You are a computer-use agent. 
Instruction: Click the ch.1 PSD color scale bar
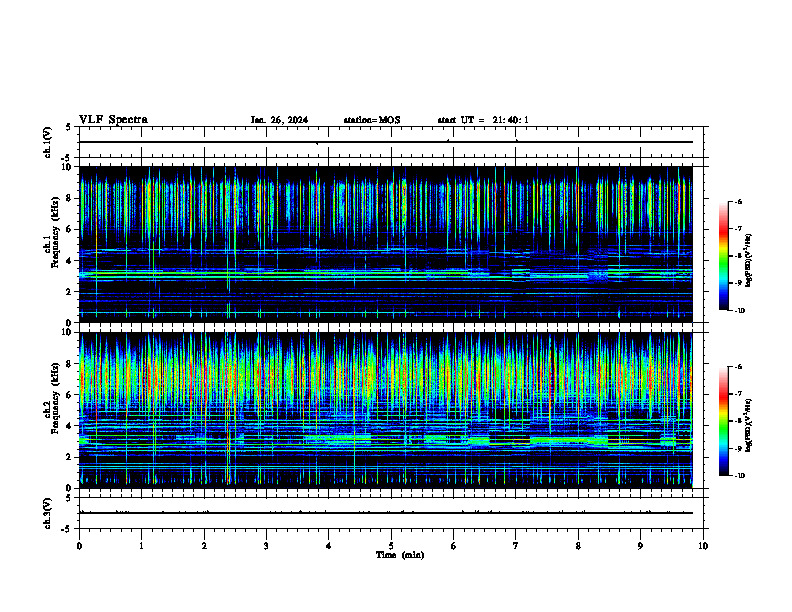pyautogui.click(x=724, y=256)
